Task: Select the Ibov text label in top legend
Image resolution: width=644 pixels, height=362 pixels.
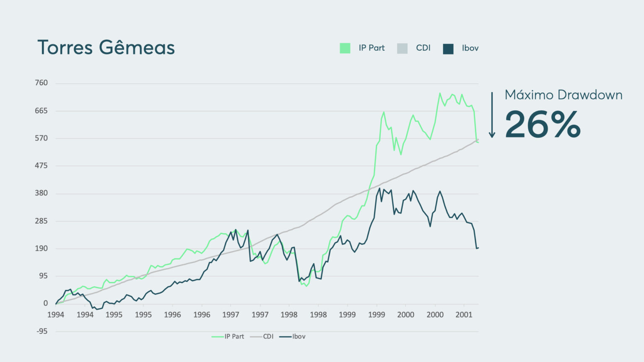Action: (x=470, y=48)
